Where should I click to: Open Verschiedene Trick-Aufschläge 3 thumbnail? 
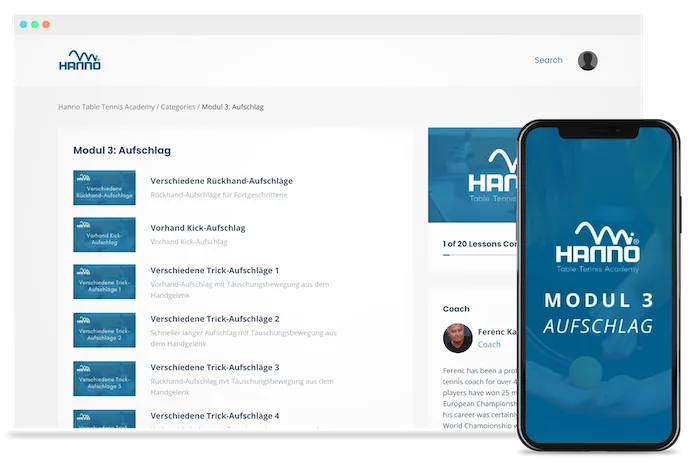point(104,379)
